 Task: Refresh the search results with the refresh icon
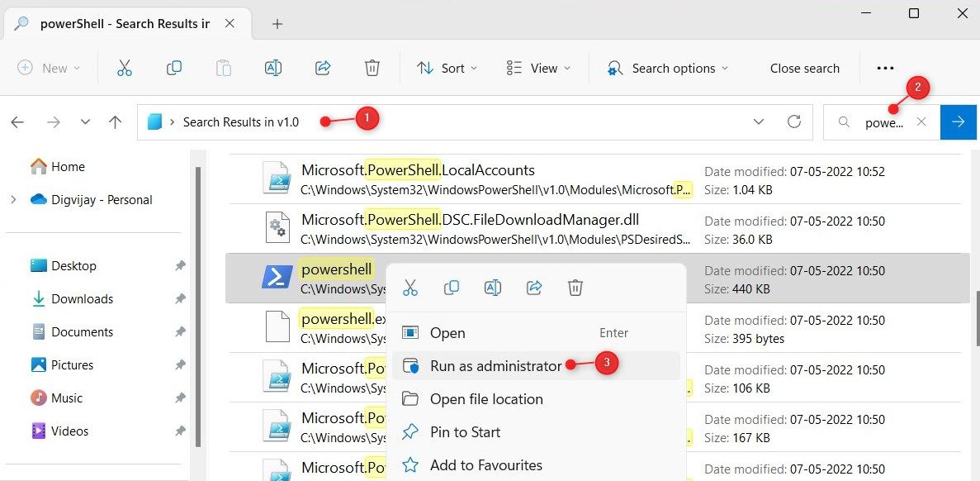[794, 121]
